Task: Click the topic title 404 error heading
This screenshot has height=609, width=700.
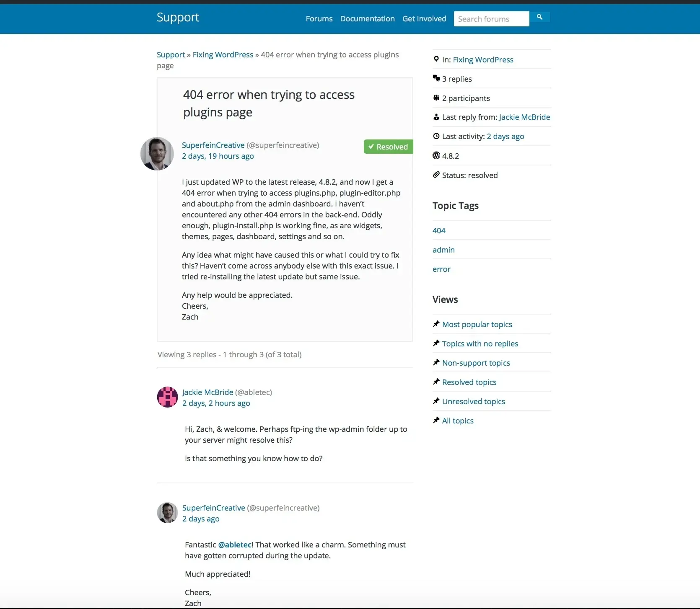Action: coord(269,103)
